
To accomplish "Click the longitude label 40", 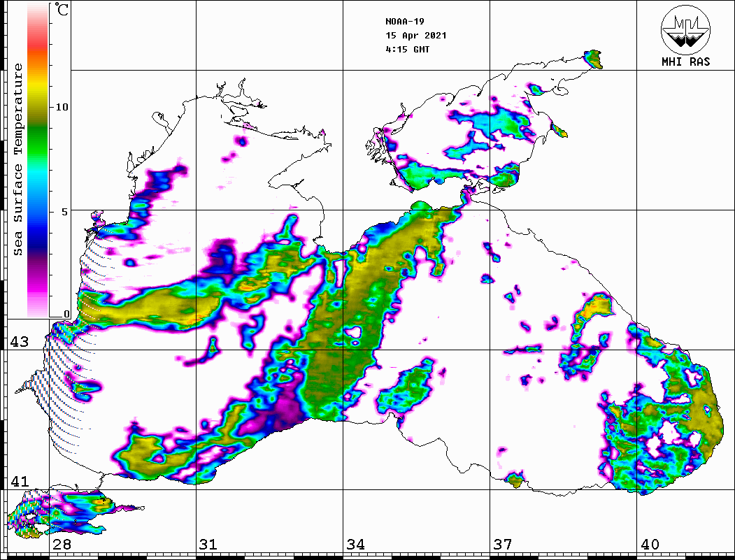I will 650,545.
